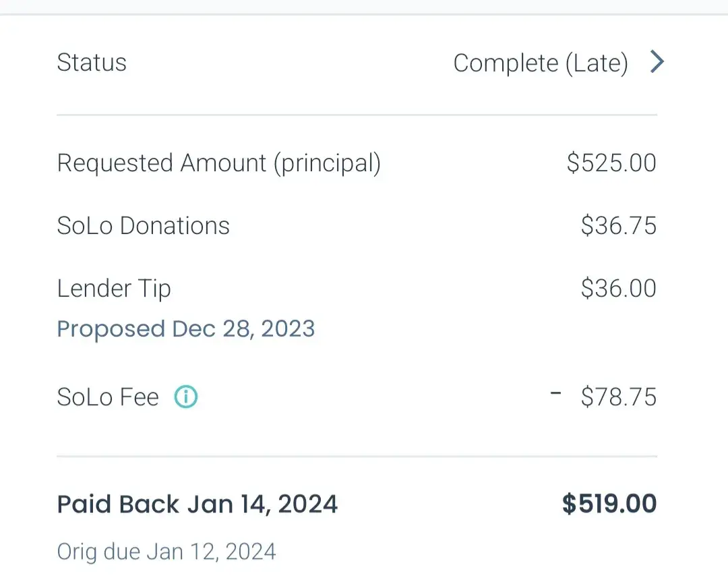Tap the SoLo Fee info icon
This screenshot has width=728, height=578.
point(185,397)
